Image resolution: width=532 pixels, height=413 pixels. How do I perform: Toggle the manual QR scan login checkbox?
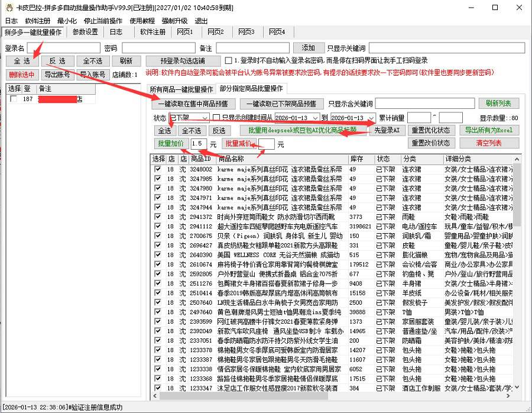(x=228, y=60)
